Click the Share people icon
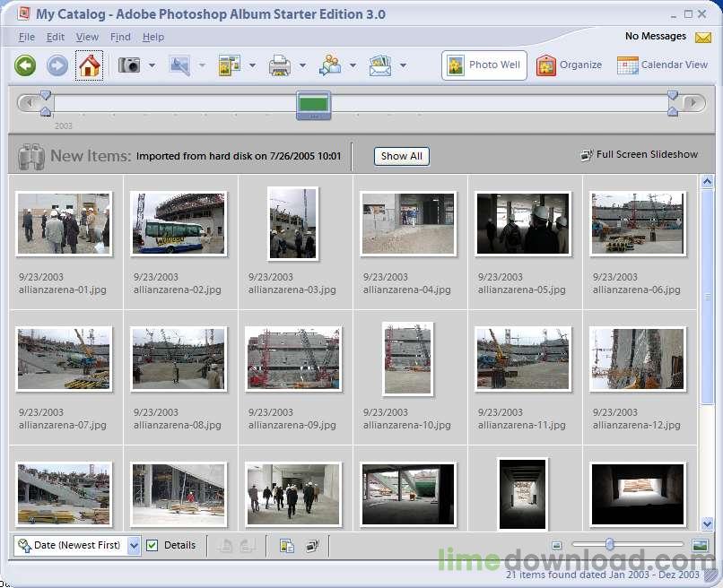Screen dimensions: 723x588 [x=330, y=65]
